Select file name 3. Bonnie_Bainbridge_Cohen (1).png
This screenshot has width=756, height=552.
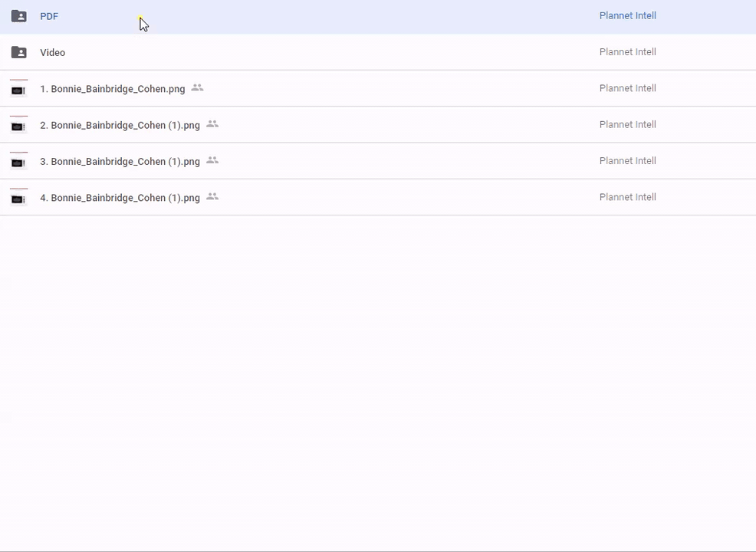120,161
